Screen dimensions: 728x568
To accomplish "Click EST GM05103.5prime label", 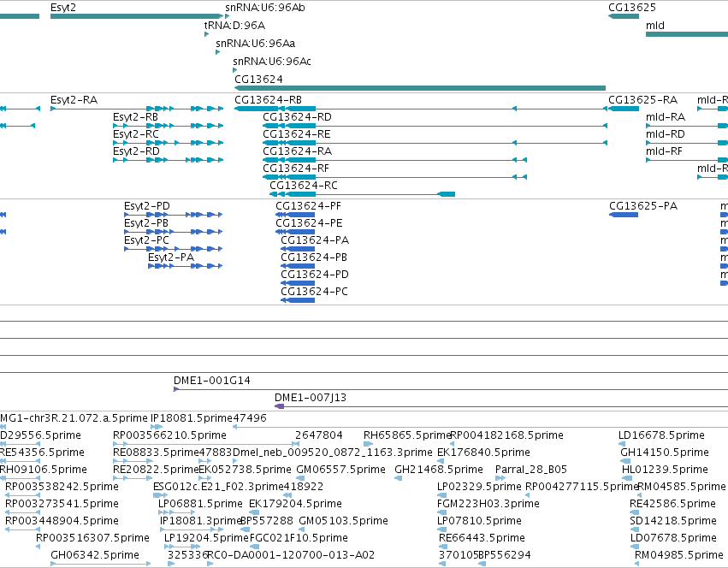I will [x=344, y=521].
